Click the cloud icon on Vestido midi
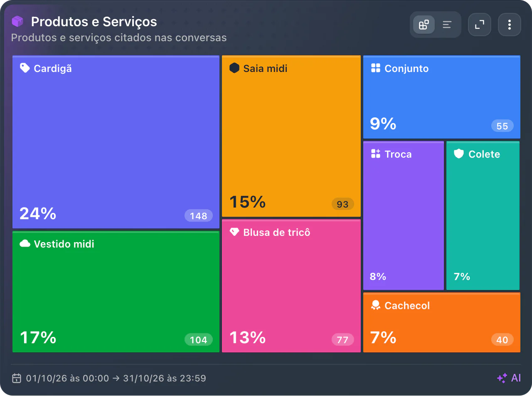This screenshot has width=532, height=396. point(25,243)
